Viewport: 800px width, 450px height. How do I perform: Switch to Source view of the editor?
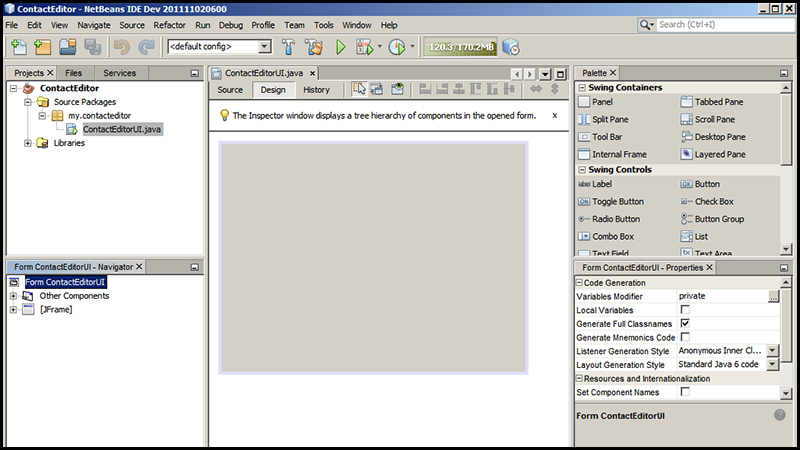click(230, 90)
